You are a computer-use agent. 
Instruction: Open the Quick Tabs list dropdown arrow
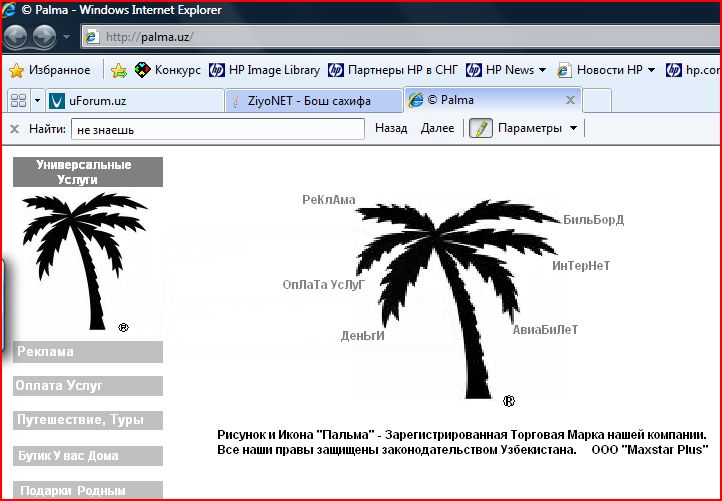coord(37,100)
